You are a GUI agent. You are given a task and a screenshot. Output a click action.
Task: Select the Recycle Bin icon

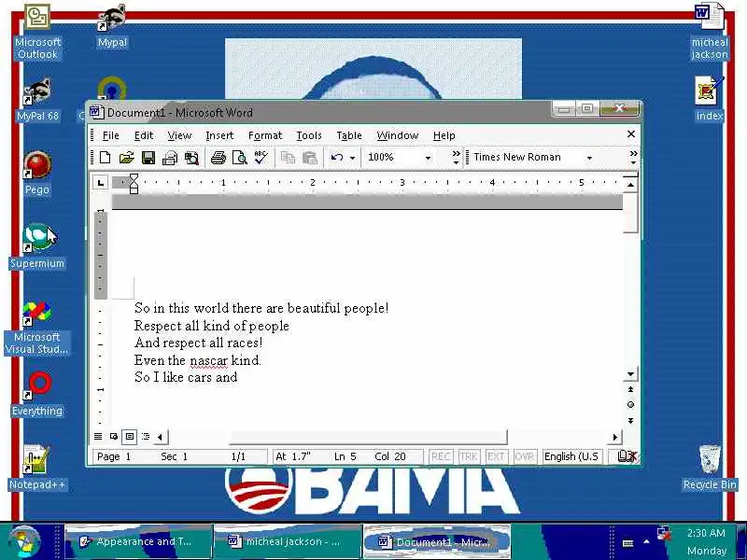point(710,468)
